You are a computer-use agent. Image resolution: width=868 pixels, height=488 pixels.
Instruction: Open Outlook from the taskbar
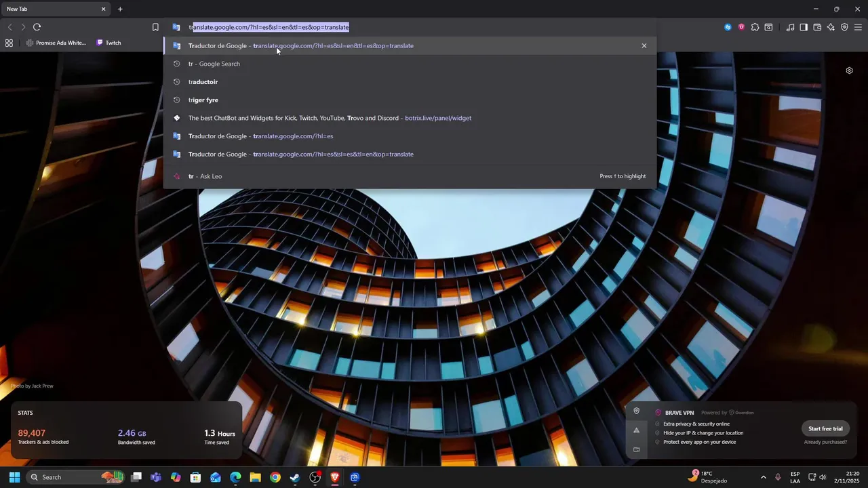[216, 477]
